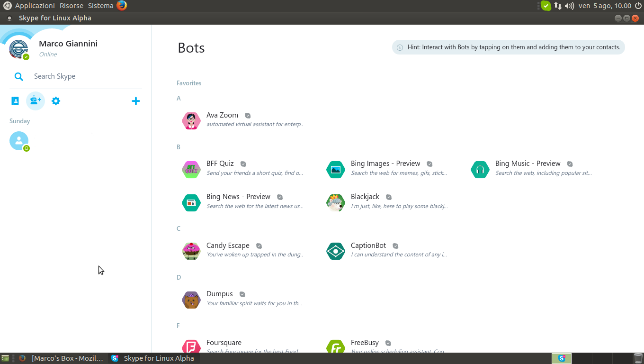This screenshot has width=644, height=364.
Task: Open the Sunday conversation contact avatar
Action: [19, 141]
